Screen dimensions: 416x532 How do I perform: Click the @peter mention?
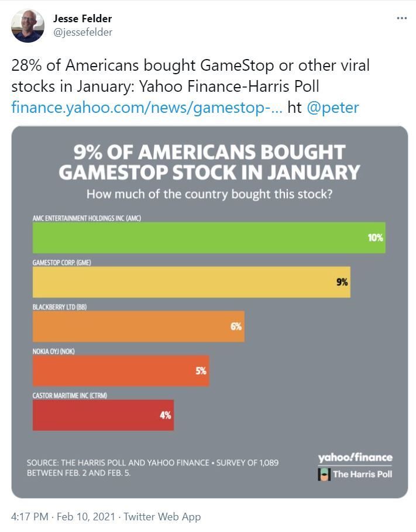(333, 108)
